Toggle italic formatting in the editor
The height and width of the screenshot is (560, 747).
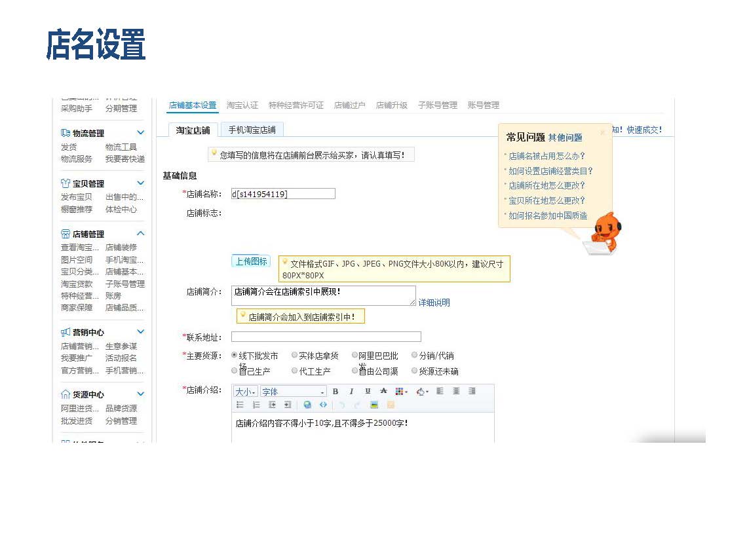[352, 392]
